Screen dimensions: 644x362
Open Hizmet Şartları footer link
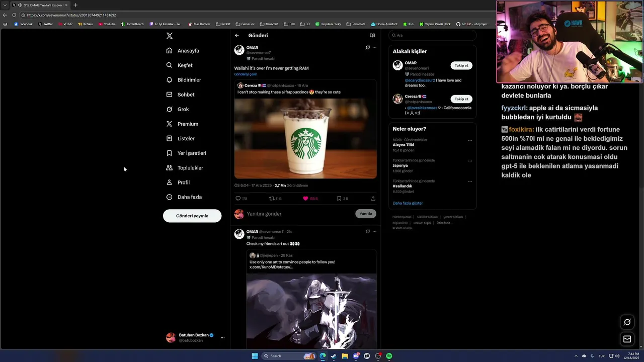[401, 217]
